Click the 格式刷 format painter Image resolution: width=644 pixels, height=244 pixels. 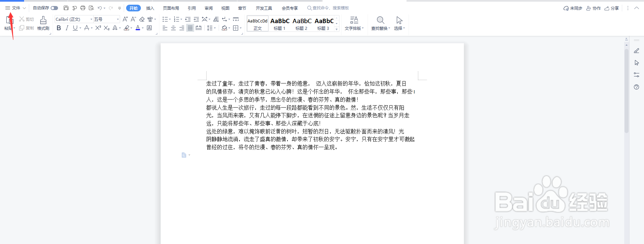pyautogui.click(x=43, y=23)
